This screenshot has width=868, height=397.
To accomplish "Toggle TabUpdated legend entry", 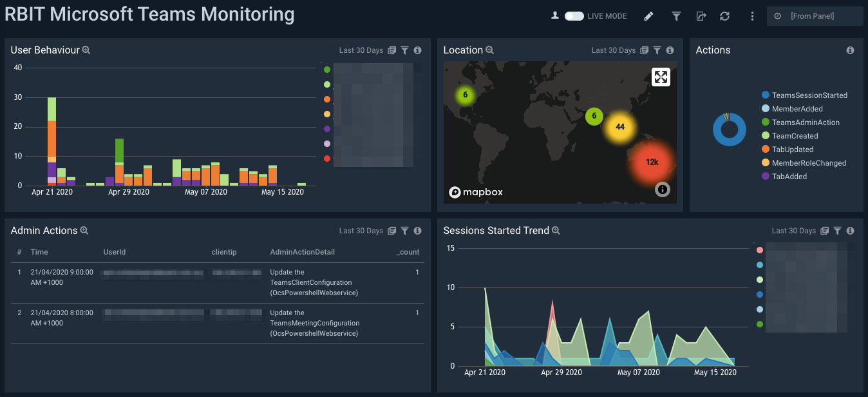I will pos(788,150).
